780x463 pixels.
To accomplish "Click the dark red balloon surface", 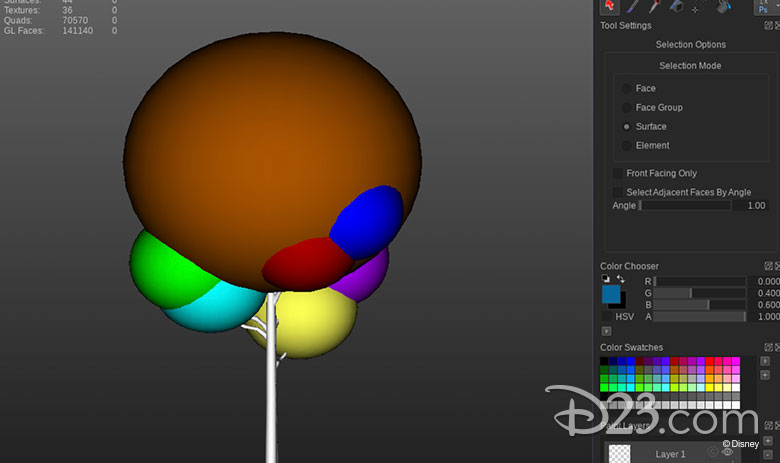I will pos(306,264).
